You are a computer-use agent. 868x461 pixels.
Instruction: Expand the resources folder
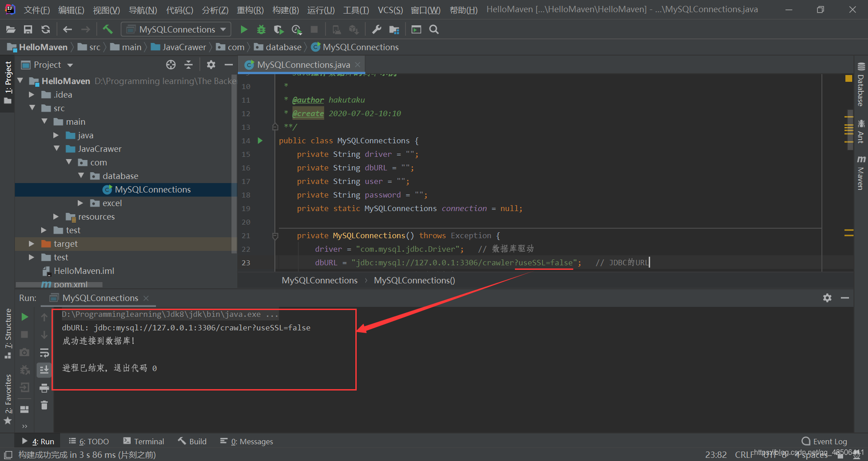coord(56,216)
